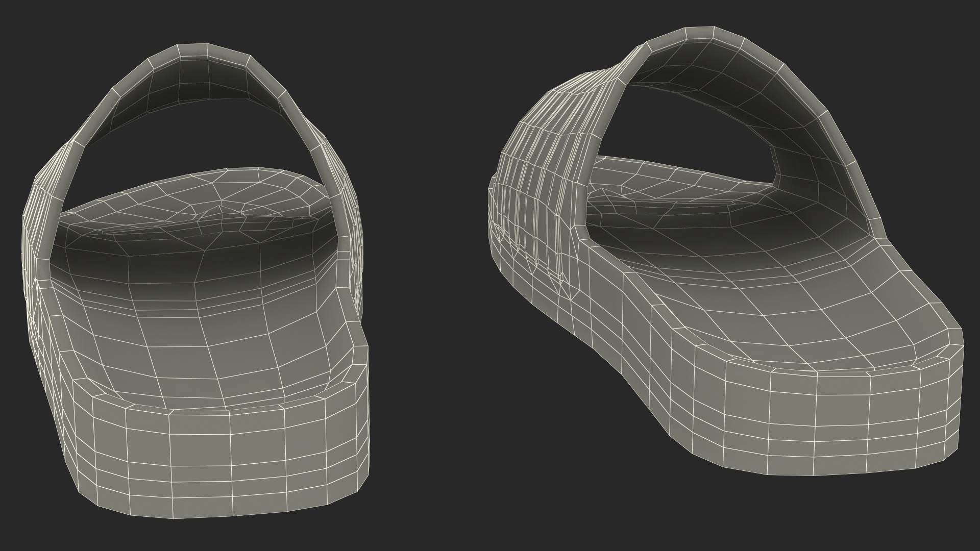
Task: Click the left sandal's inner strap underside
Action: click(204, 77)
